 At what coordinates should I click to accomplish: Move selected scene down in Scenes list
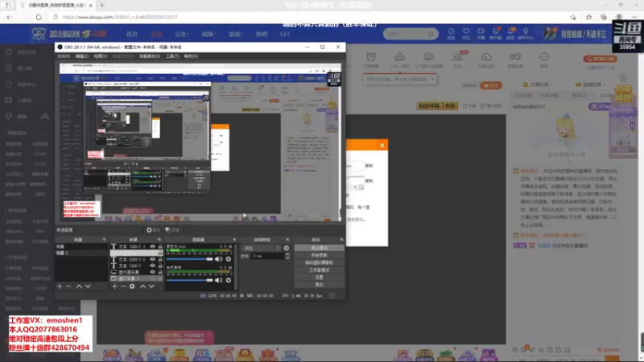pyautogui.click(x=88, y=286)
